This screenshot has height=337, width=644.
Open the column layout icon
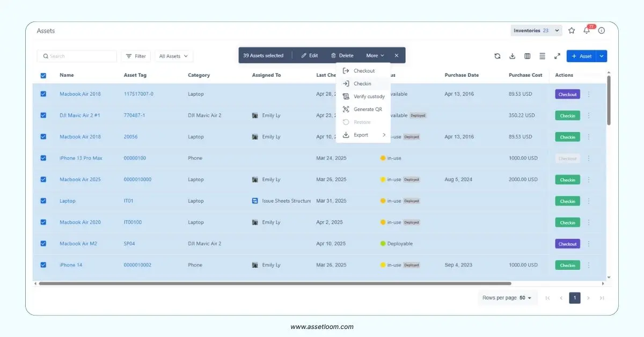[x=527, y=56]
